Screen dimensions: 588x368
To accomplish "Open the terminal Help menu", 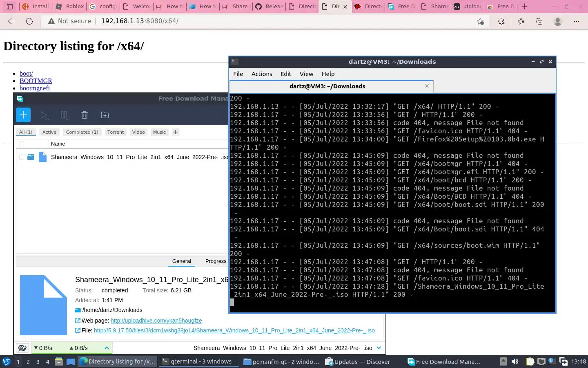I will 328,74.
